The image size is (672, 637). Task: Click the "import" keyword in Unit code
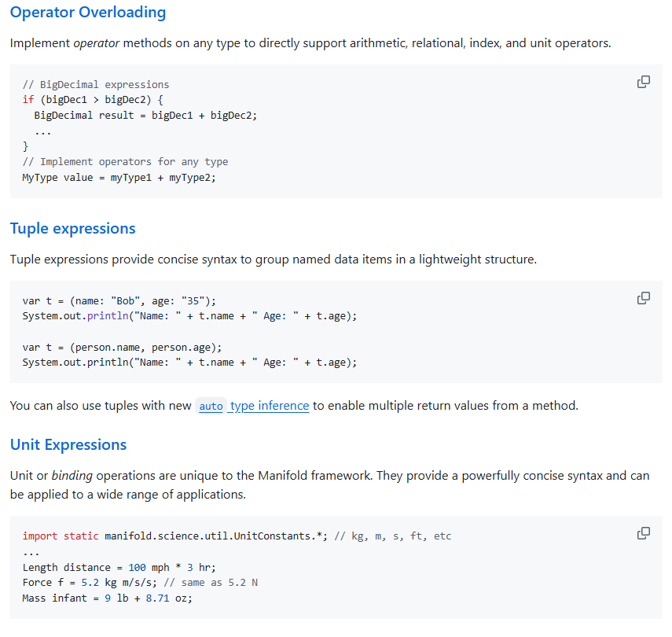[x=39, y=536]
